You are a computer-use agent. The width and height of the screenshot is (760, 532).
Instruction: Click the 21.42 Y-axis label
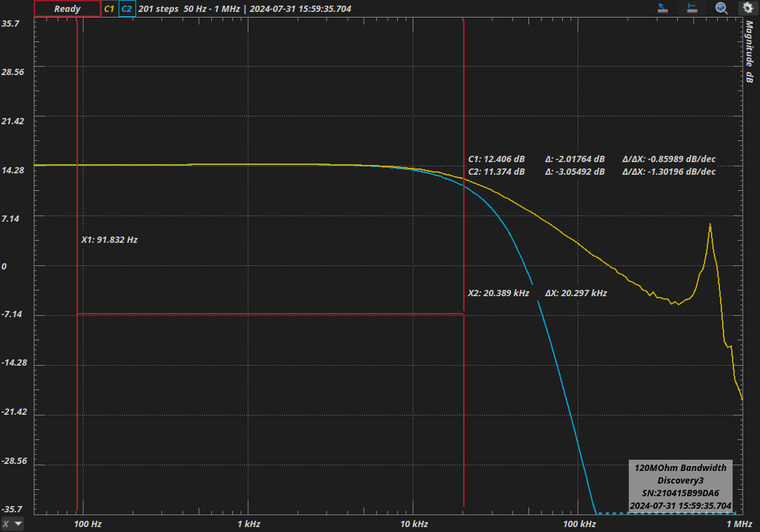click(13, 121)
